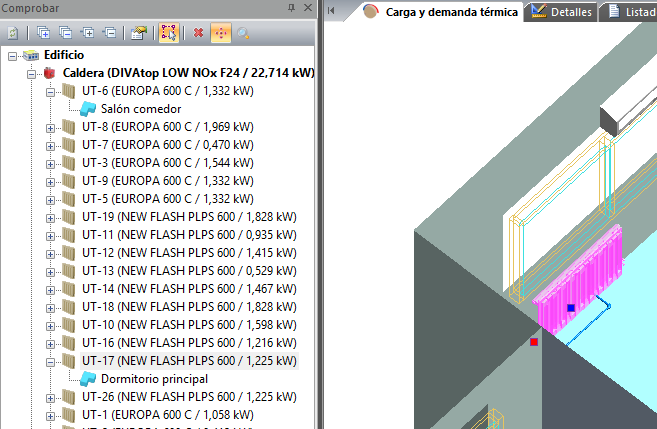
Task: Select UT-10 (NEW FLASH PLPS 600 / 1,598 kW)
Action: (189, 325)
